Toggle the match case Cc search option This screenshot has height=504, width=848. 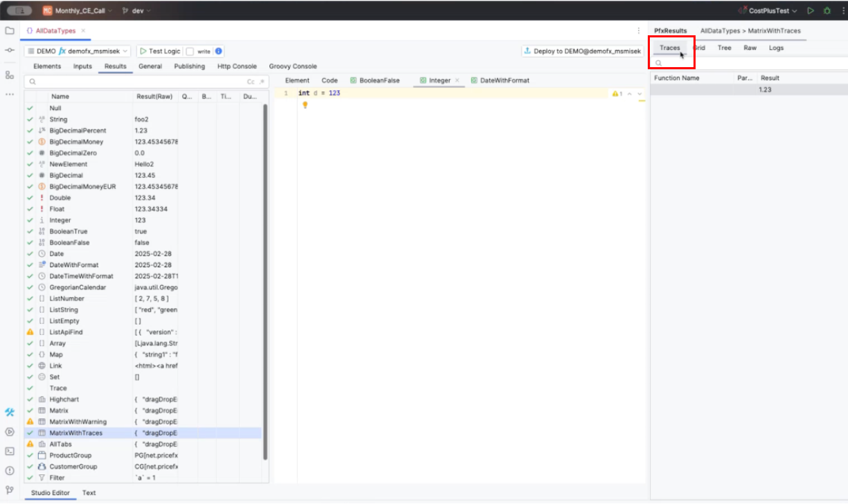click(251, 82)
